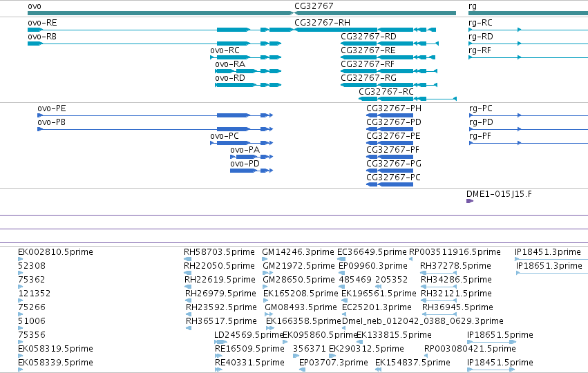Select GM21972.5prime EST label

pos(299,266)
